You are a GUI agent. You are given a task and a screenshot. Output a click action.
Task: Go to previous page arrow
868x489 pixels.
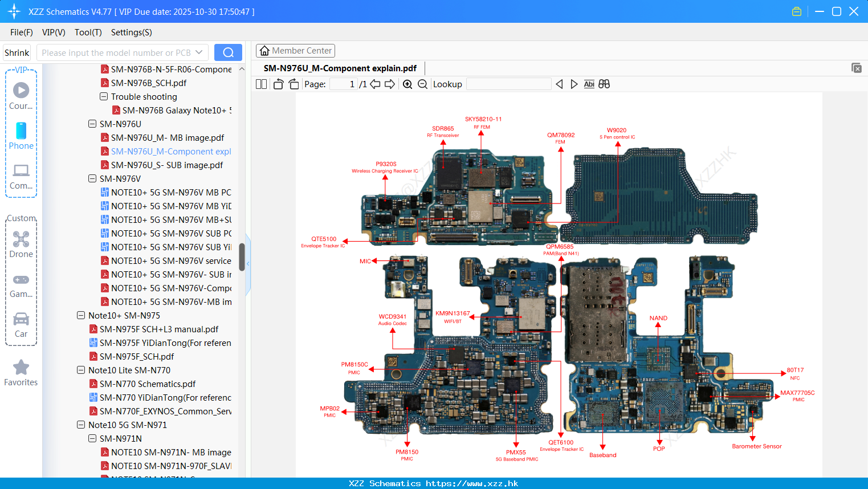point(375,84)
